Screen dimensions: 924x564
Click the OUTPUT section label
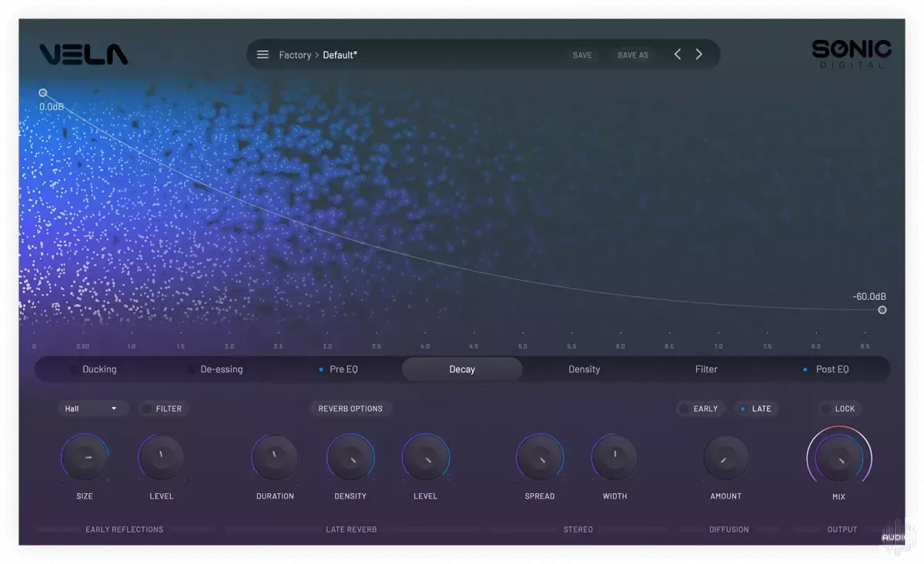(x=842, y=529)
